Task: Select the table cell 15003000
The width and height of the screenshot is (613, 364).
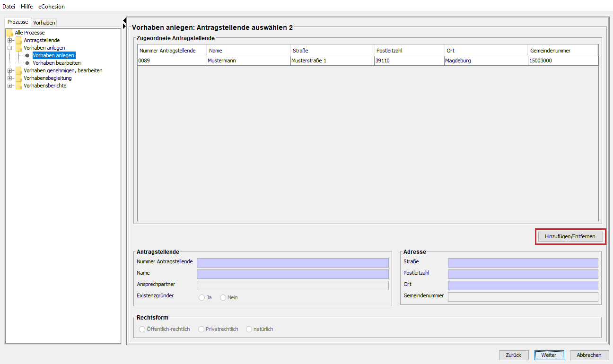Action: pos(563,61)
